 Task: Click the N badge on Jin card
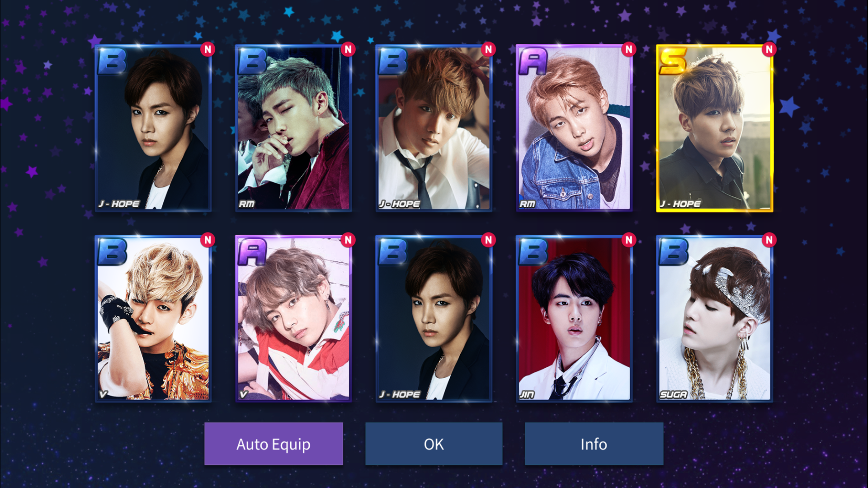pyautogui.click(x=629, y=240)
